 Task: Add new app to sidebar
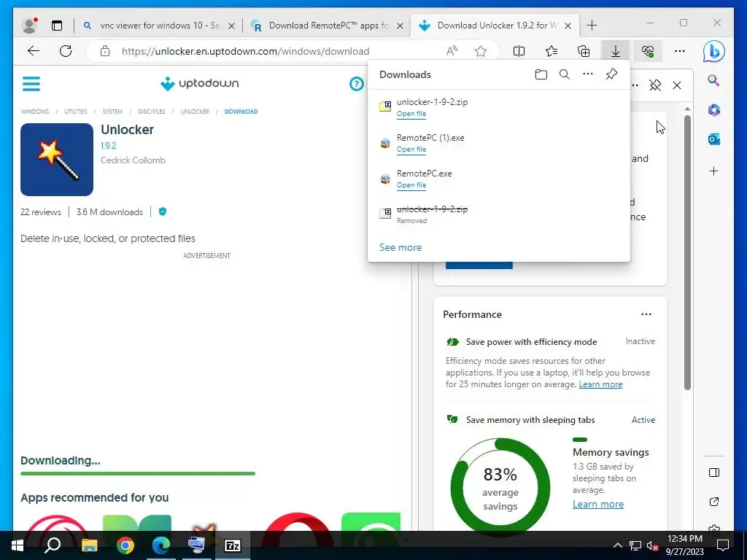[x=713, y=171]
